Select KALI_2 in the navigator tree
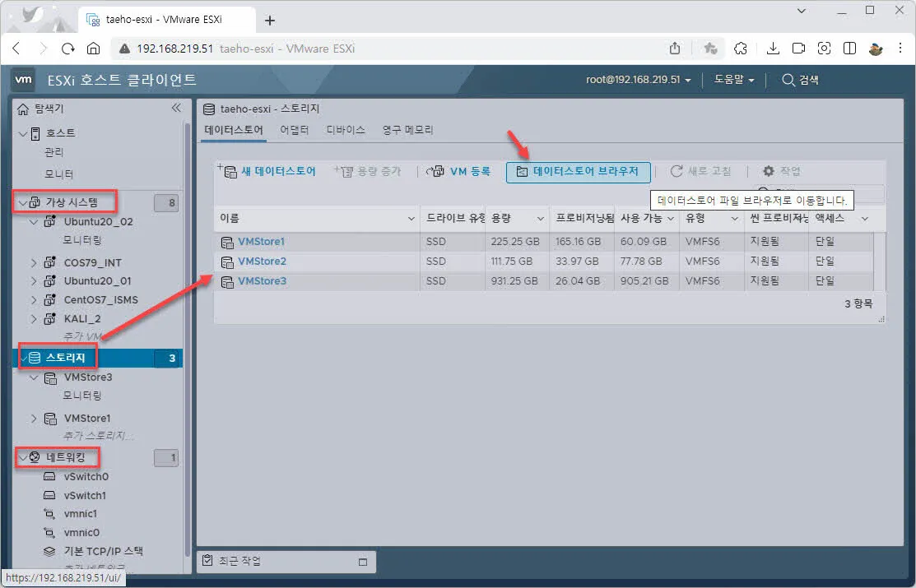 (x=81, y=318)
